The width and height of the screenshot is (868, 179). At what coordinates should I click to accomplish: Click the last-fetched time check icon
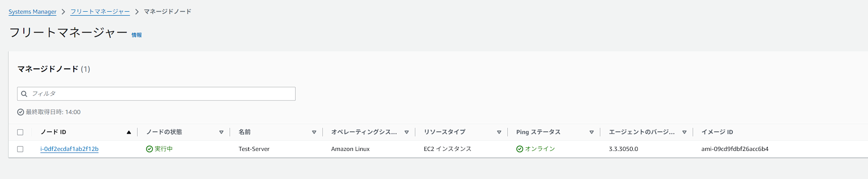[x=20, y=112]
